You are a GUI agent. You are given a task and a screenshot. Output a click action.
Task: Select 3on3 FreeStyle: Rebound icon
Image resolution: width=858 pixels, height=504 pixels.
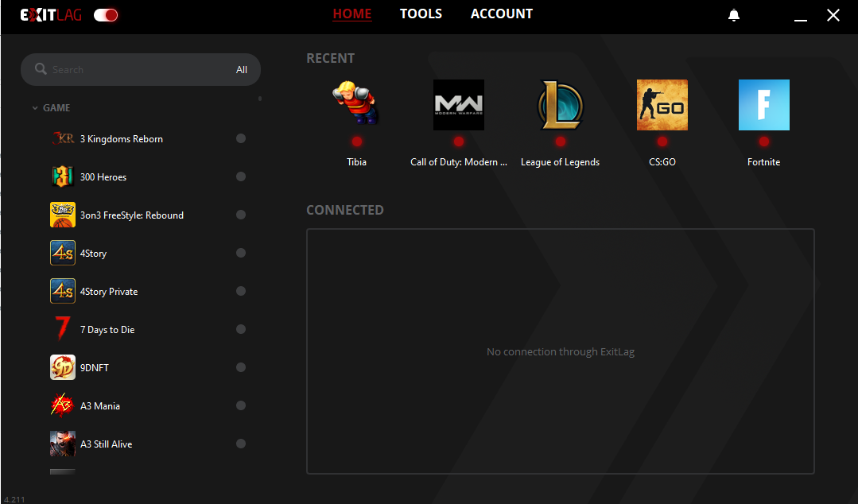[63, 215]
